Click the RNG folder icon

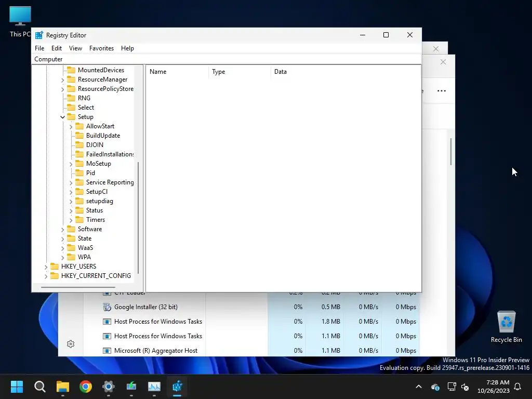tap(71, 98)
